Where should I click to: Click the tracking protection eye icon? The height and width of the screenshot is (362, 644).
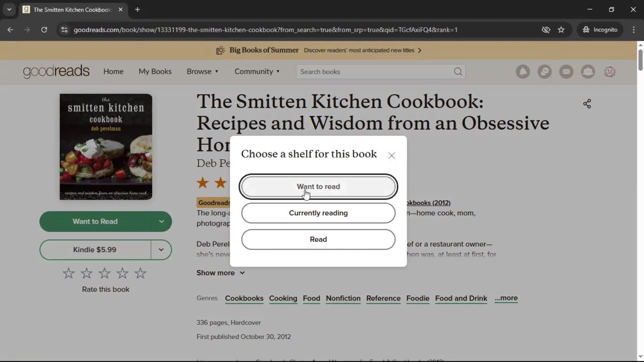pos(546,30)
